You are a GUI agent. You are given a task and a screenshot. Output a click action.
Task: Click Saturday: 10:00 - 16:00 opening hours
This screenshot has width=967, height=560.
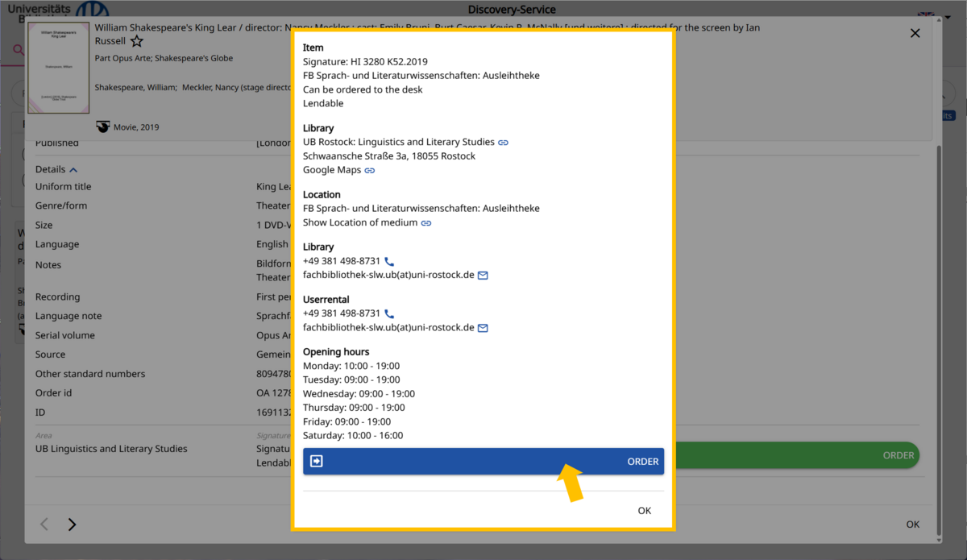point(353,435)
